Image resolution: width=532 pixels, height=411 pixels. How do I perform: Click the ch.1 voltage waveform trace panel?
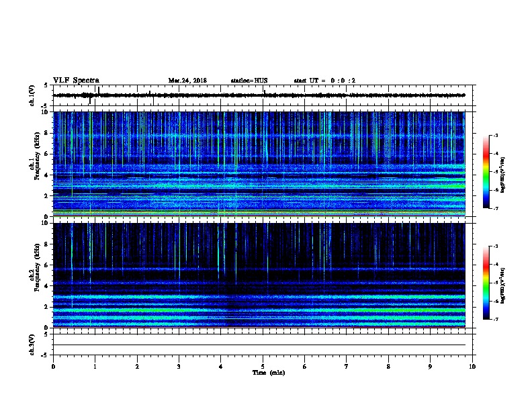(x=263, y=95)
